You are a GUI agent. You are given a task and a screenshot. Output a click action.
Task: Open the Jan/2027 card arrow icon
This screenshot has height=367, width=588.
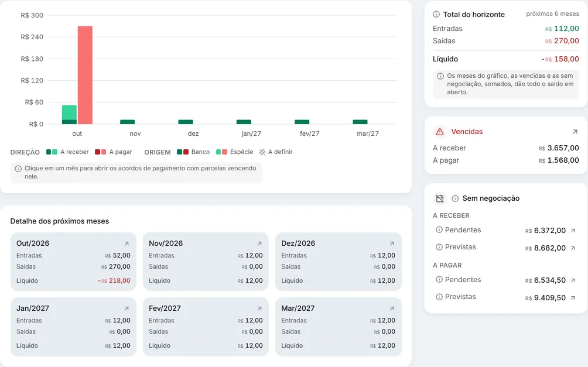127,308
